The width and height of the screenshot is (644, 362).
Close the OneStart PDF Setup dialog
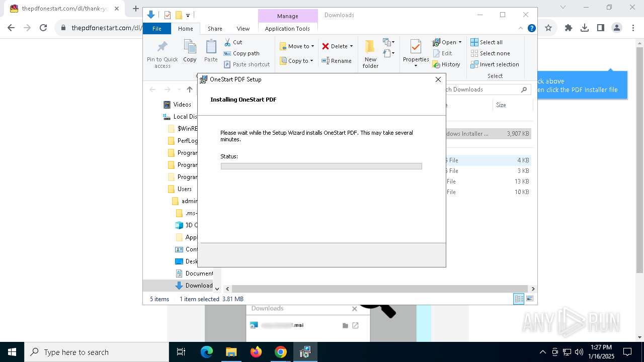pos(438,79)
